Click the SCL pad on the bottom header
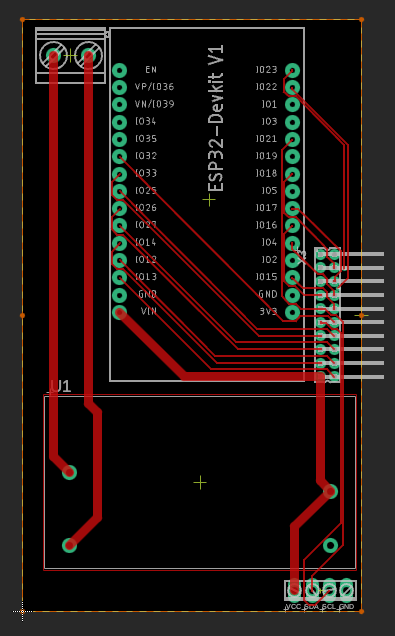The width and height of the screenshot is (395, 636). 329,591
